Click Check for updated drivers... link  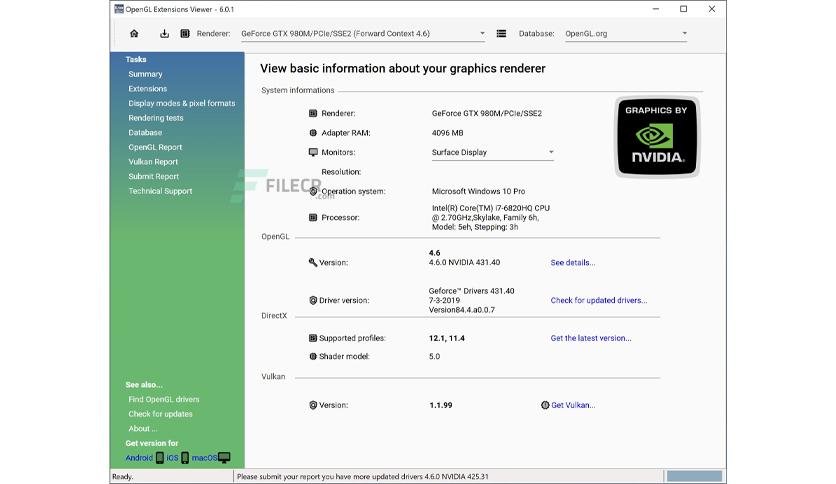(x=599, y=300)
